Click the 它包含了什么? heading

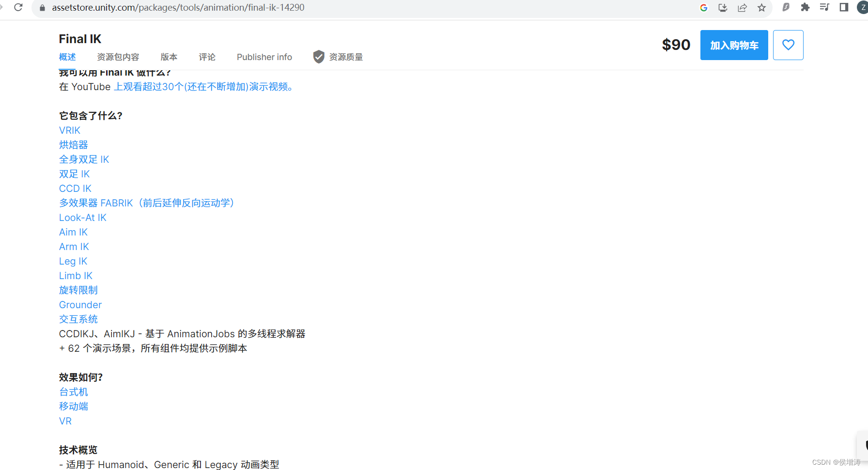tap(91, 116)
